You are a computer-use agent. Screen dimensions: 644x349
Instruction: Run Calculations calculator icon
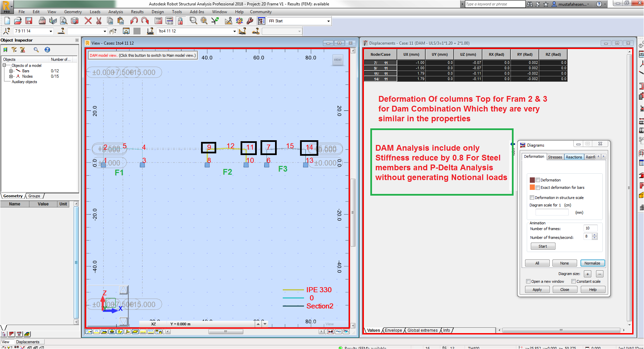[158, 21]
